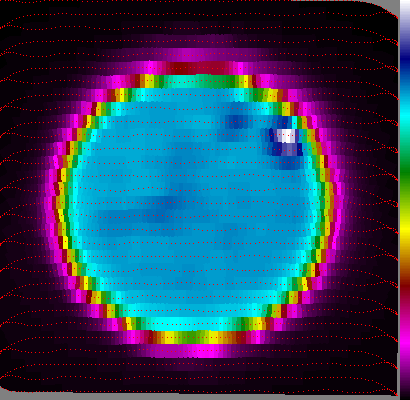This screenshot has width=410, height=400.
Task: Click the dark blue spot in upper-center disc
Action: coord(237,120)
